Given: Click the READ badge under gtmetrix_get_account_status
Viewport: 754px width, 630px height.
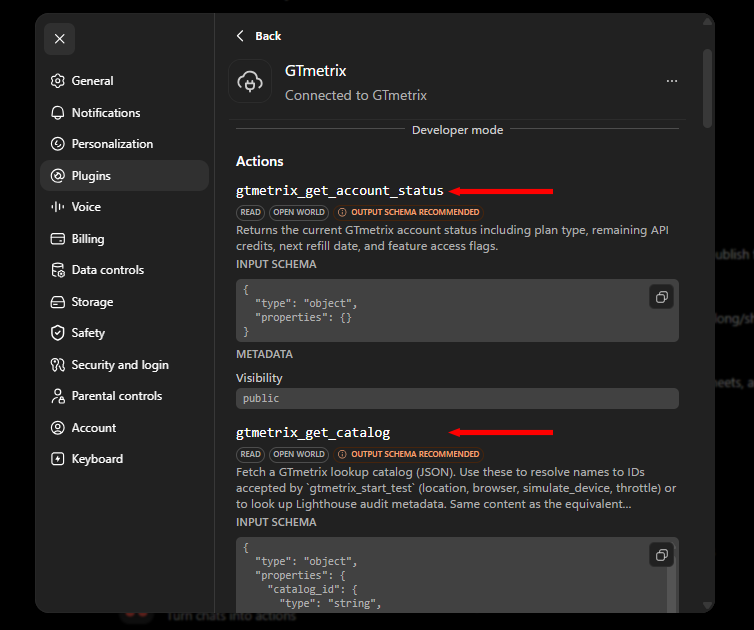Looking at the screenshot, I should (250, 212).
